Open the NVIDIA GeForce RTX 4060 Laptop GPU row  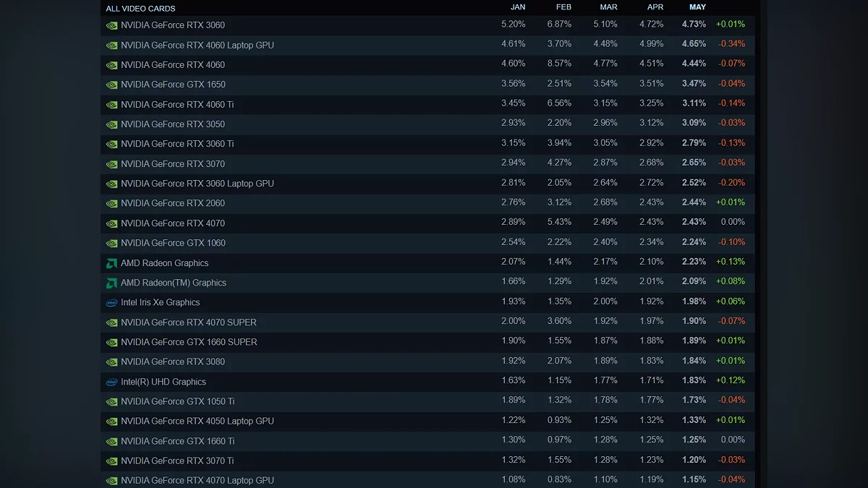point(197,45)
